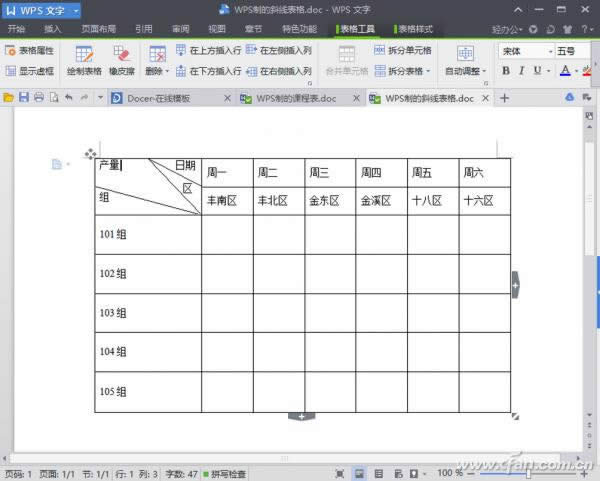Click the table move handle icon
This screenshot has height=481, width=600.
pyautogui.click(x=91, y=154)
